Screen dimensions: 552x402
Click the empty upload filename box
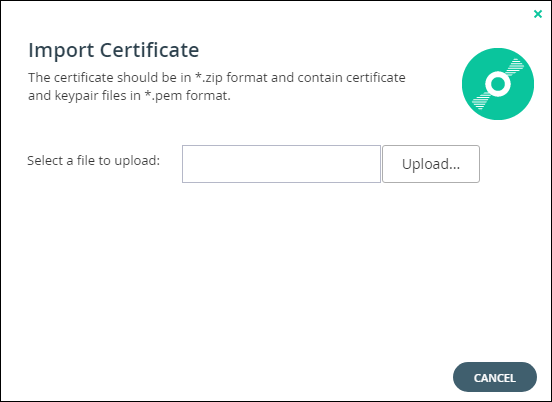click(281, 164)
